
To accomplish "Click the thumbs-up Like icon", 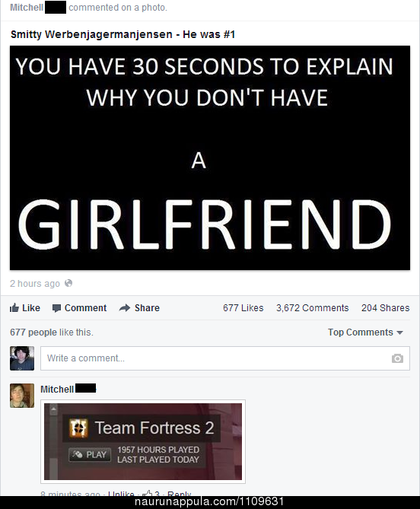I will [x=14, y=307].
